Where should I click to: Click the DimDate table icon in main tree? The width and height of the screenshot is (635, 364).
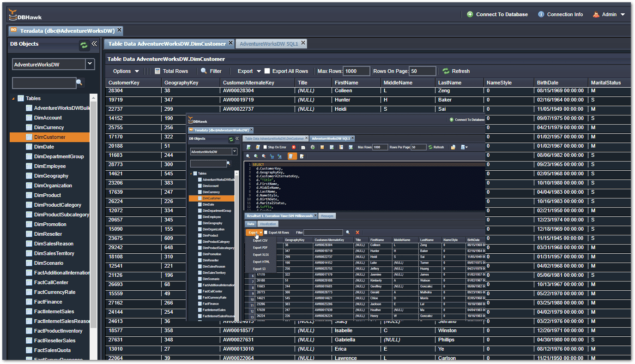coord(29,147)
